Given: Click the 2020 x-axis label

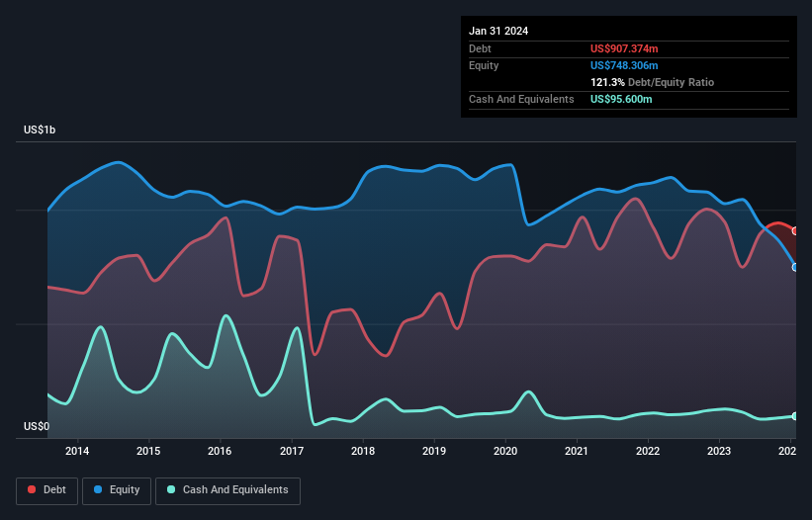Looking at the screenshot, I should (505, 451).
